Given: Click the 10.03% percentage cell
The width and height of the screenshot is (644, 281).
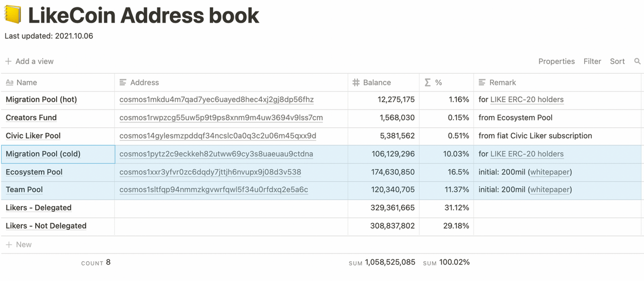Looking at the screenshot, I should tap(446, 154).
